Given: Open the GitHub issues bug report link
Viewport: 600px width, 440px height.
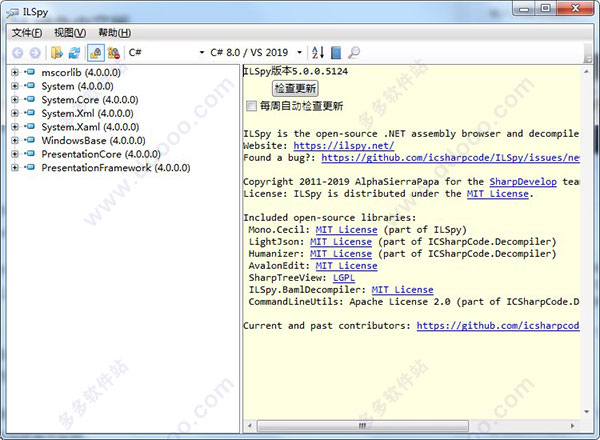Looking at the screenshot, I should click(450, 158).
